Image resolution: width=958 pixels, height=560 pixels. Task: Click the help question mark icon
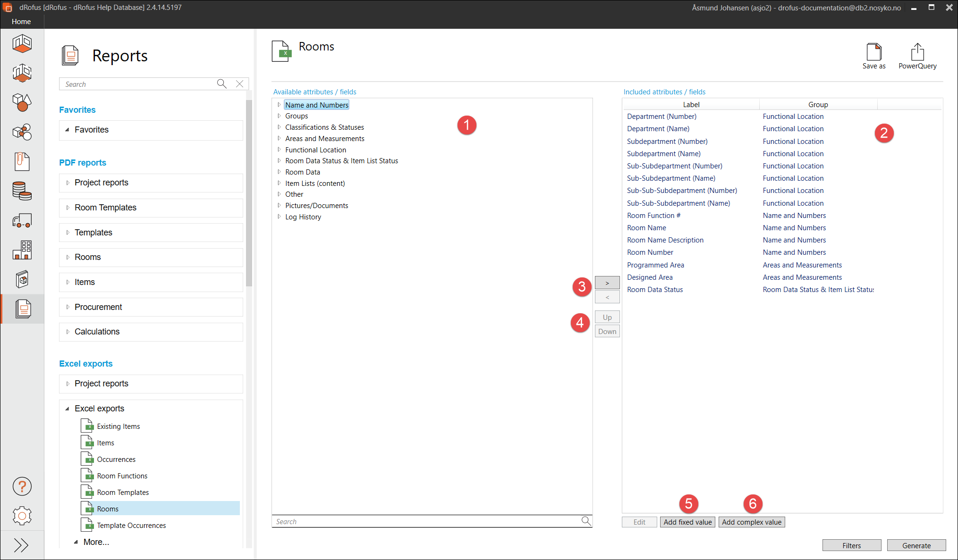22,486
